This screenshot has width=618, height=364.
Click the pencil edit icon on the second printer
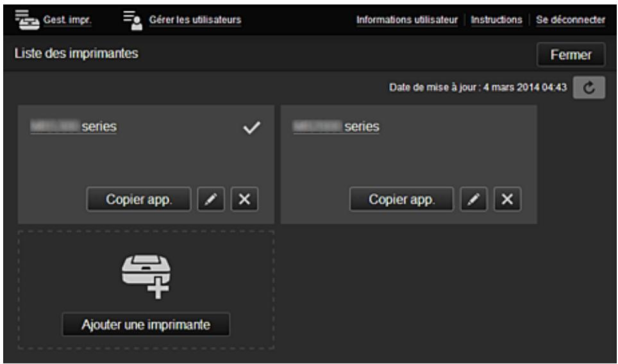474,199
